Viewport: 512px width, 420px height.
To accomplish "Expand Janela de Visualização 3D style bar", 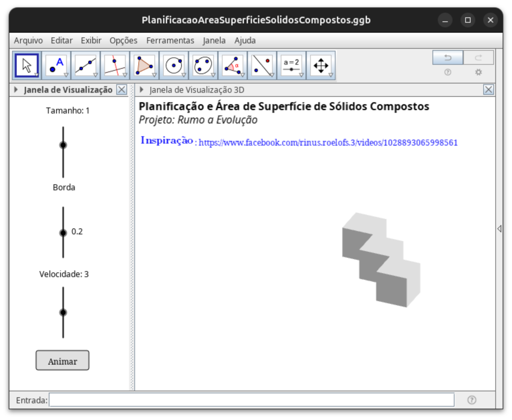I will [x=141, y=90].
